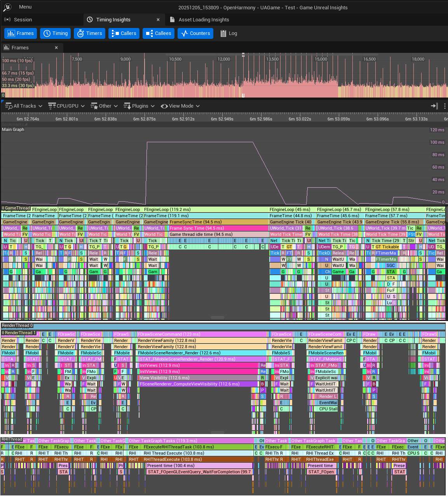Image resolution: width=448 pixels, height=497 pixels.
Task: Select the View Visibility (112.6 ms) event
Action: (x=199, y=378)
